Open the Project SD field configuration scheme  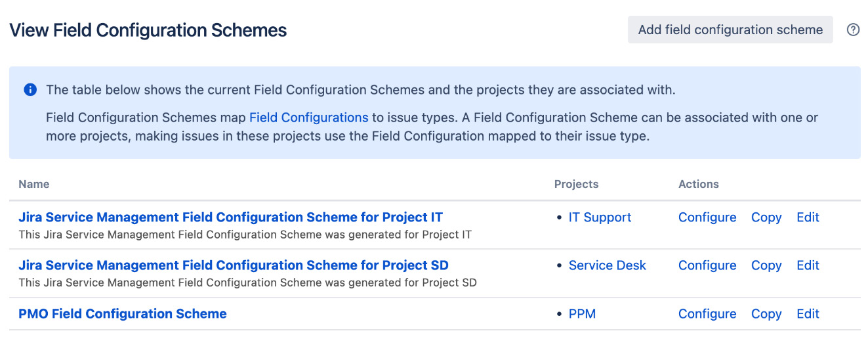(x=234, y=265)
